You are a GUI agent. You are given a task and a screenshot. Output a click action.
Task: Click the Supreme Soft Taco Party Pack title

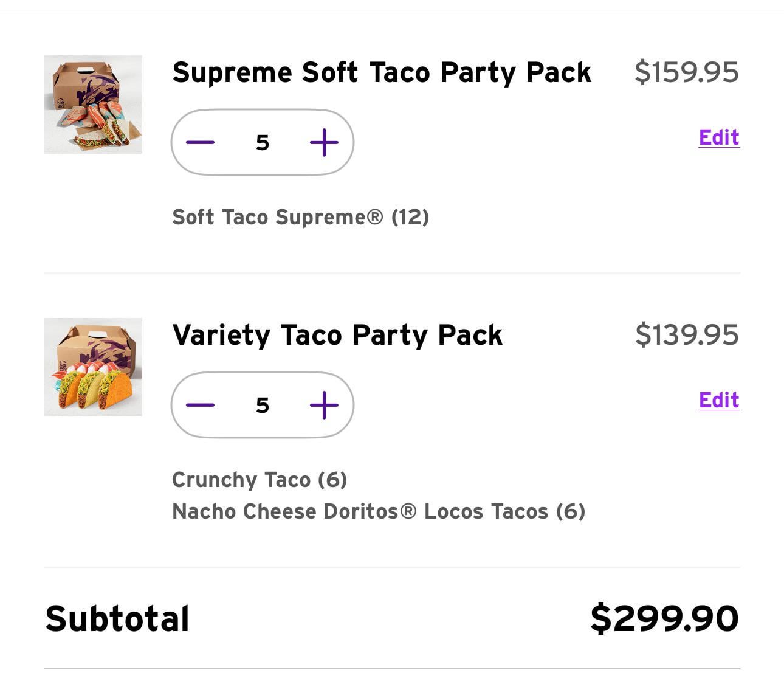[381, 72]
